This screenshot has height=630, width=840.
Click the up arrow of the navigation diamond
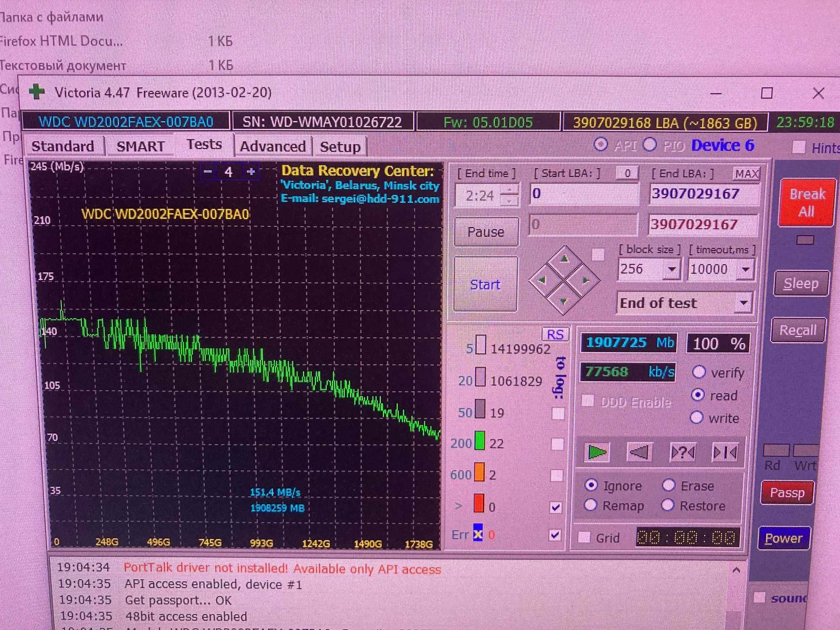[564, 259]
